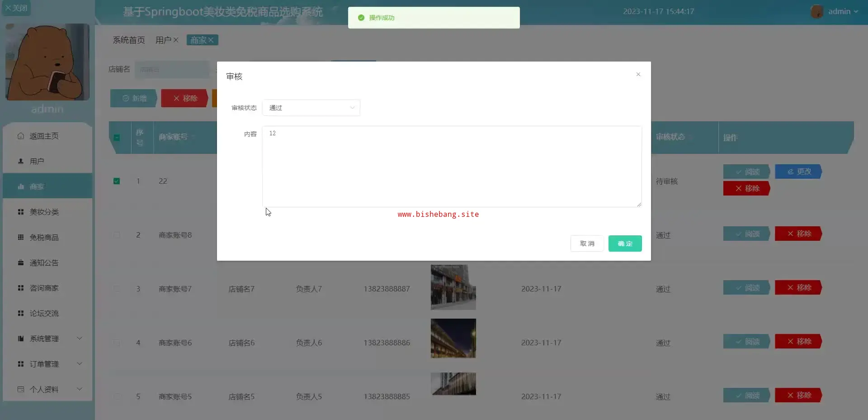
Task: Click the small admin avatar in the header
Action: [817, 11]
